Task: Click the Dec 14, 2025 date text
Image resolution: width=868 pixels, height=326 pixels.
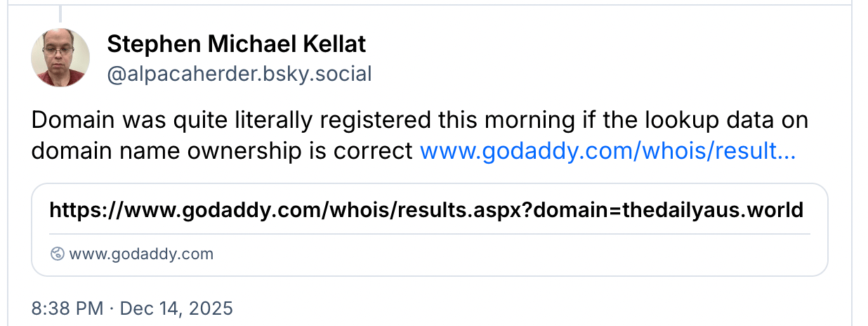Action: (176, 308)
